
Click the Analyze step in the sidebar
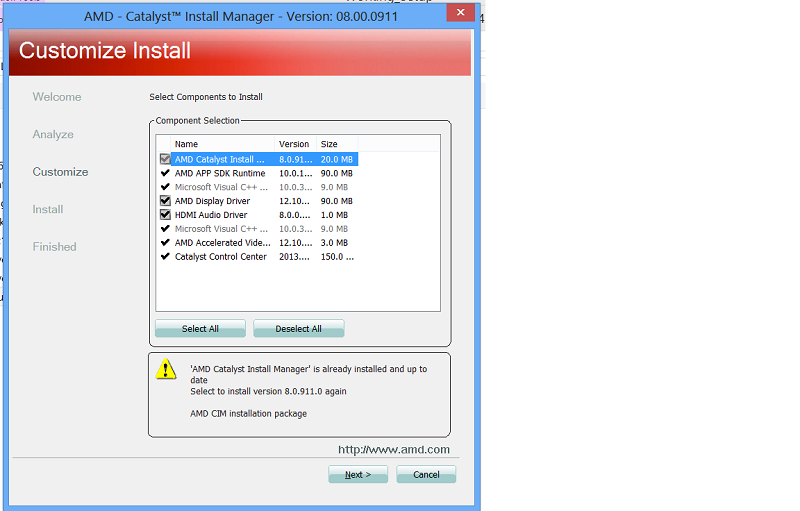pos(53,135)
